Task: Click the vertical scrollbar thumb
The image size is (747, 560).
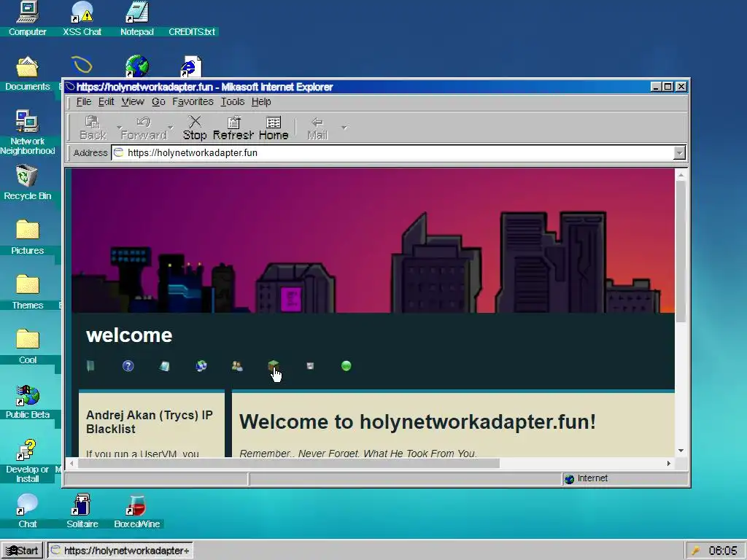Action: tap(681, 252)
